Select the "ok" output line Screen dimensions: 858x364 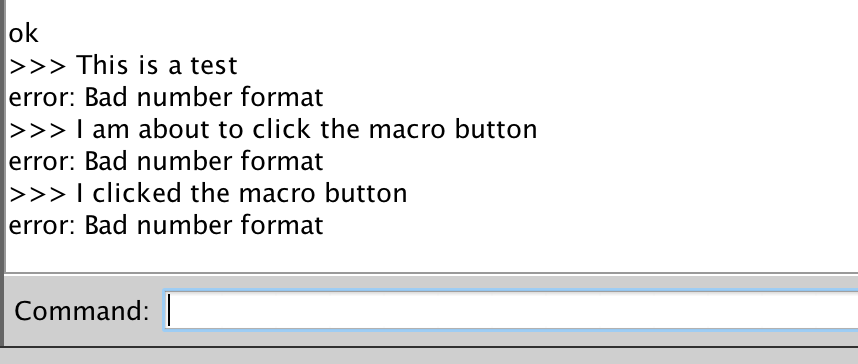(24, 33)
